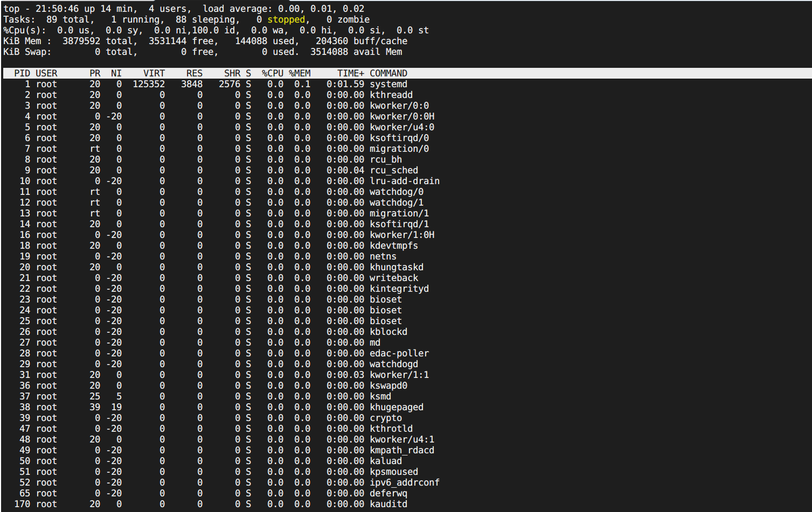Click the "kswapd0" command name
The image size is (812, 512).
[388, 385]
